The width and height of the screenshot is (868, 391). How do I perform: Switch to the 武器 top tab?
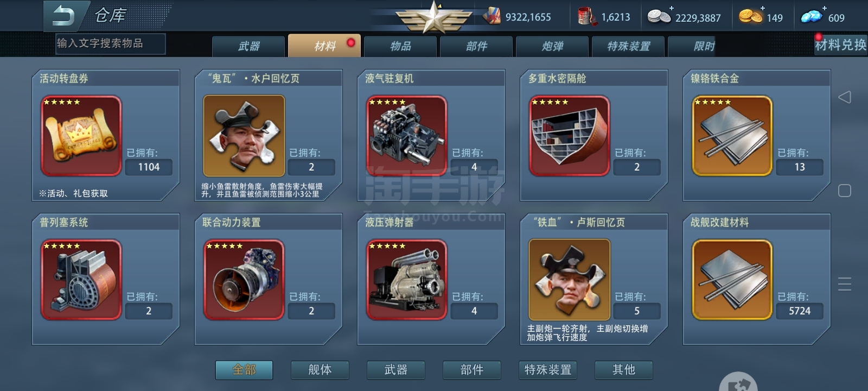coord(248,46)
